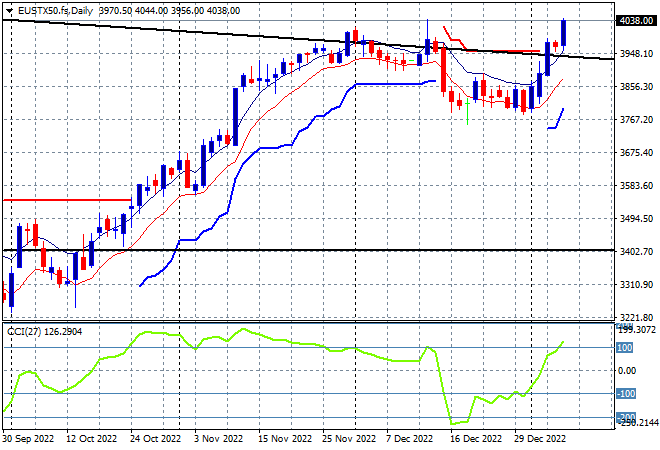The width and height of the screenshot is (660, 450).
Task: Select the 29 Dec 2022 date label
Action: (540, 439)
